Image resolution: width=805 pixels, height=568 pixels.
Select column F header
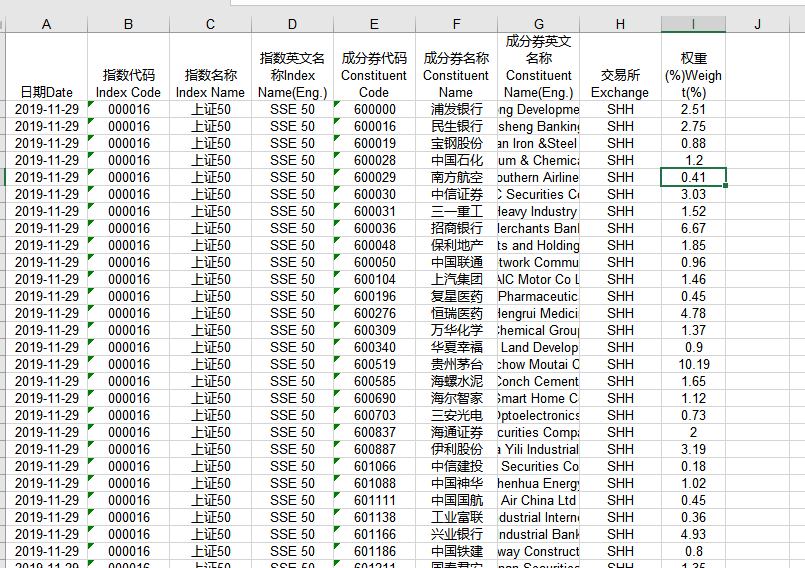pos(456,24)
